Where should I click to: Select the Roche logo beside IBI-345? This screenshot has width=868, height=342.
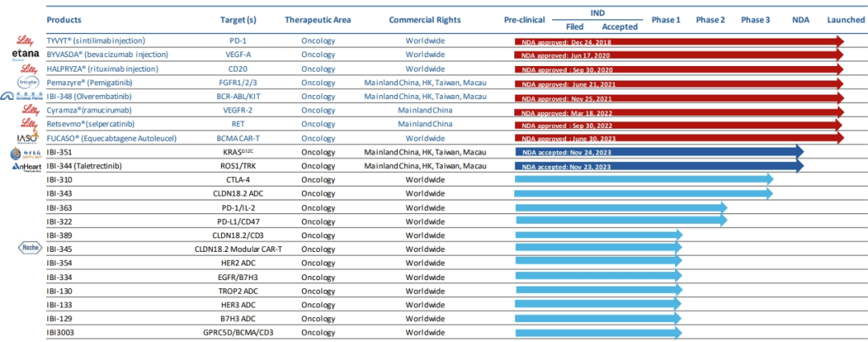(x=29, y=249)
